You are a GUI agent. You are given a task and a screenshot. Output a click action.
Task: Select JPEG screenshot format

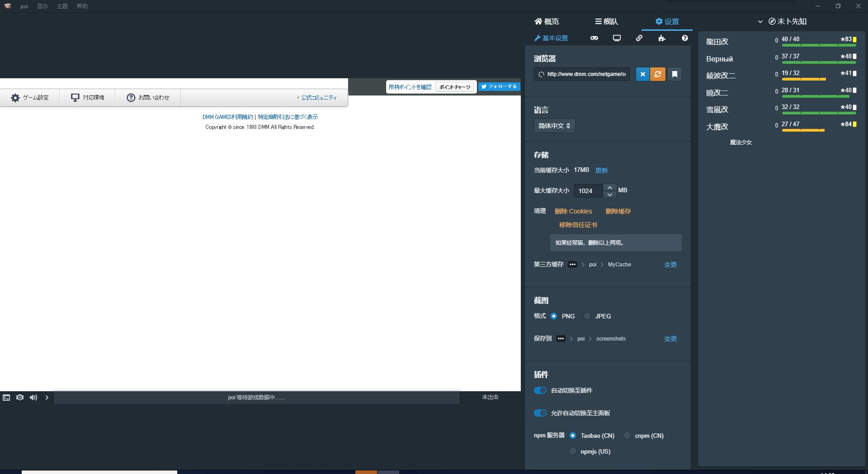point(587,316)
